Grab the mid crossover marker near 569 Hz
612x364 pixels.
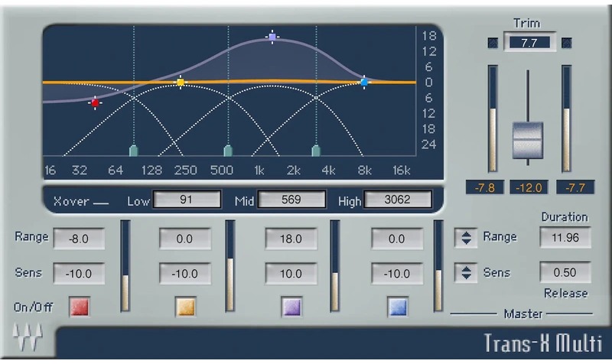point(228,151)
